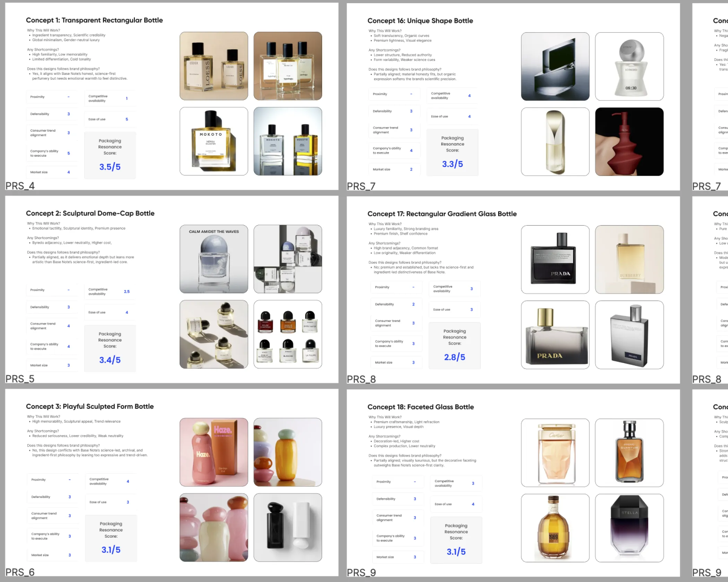Click the Concept 18 Faceted Glass Bottle title

pos(421,407)
